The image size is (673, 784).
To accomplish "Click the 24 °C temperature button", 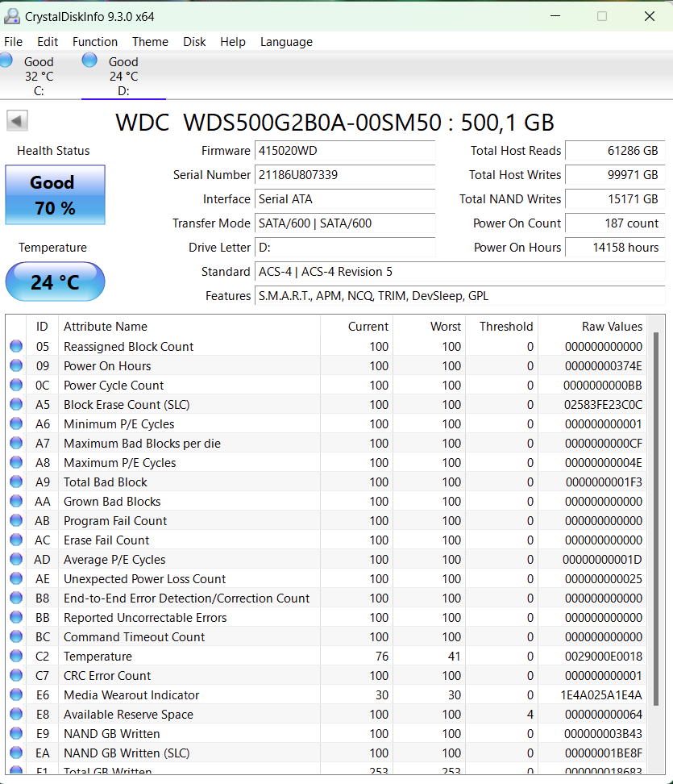I will (x=55, y=282).
